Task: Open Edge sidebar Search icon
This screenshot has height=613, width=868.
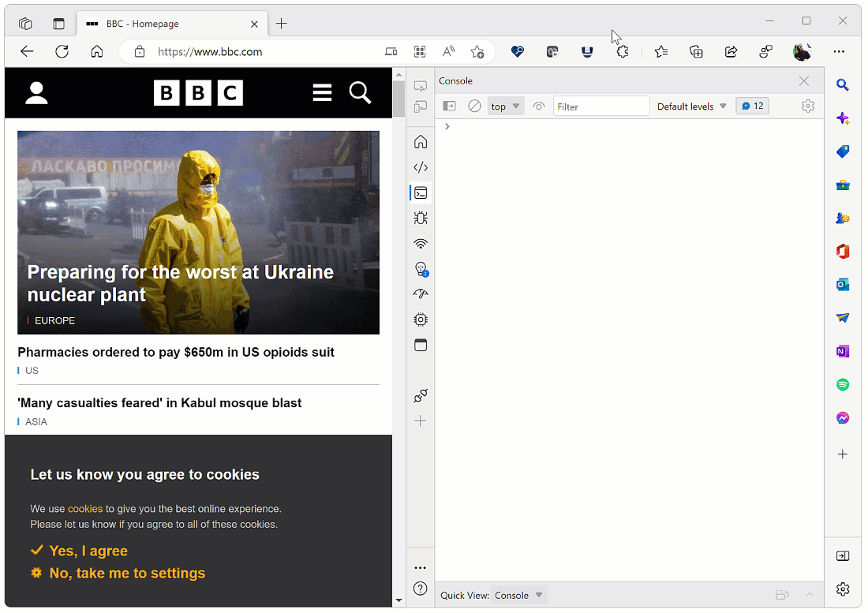Action: pyautogui.click(x=842, y=84)
